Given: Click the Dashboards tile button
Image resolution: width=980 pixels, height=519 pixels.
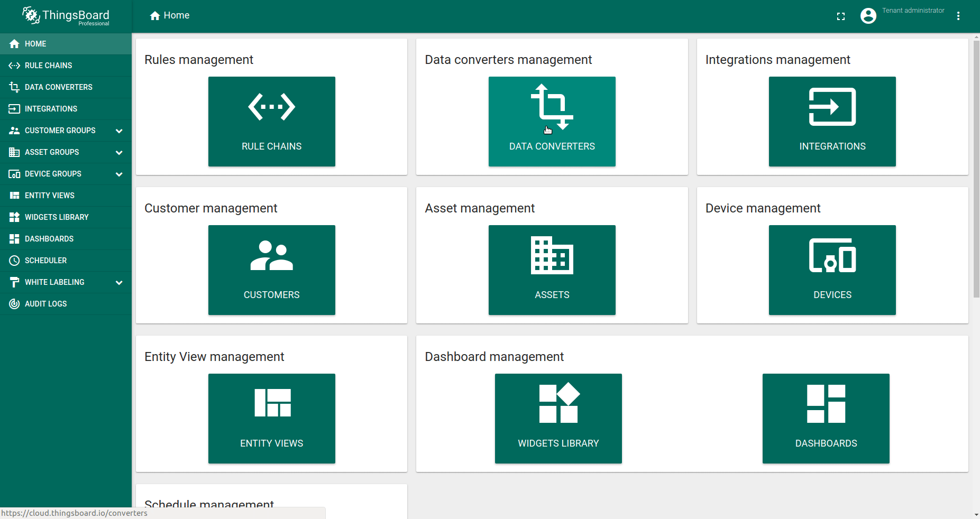Looking at the screenshot, I should (826, 419).
